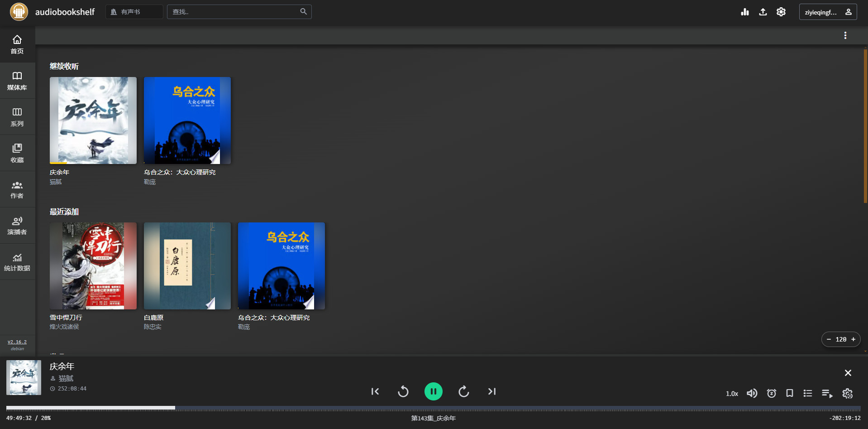This screenshot has width=868, height=429.
Task: Open the chapters list icon
Action: click(x=808, y=393)
